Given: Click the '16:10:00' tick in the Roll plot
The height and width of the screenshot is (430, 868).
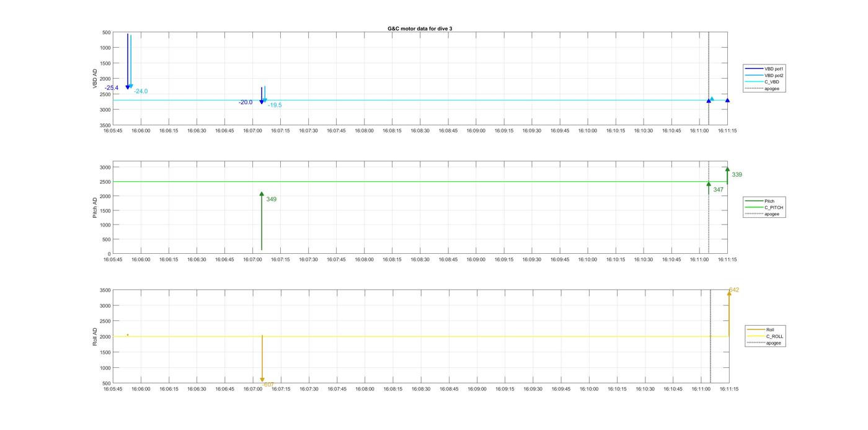Looking at the screenshot, I should [589, 389].
